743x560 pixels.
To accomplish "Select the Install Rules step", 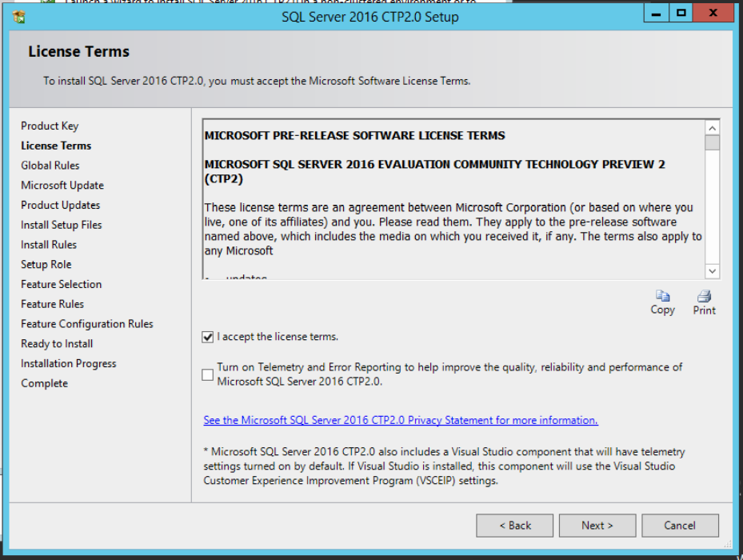I will (x=49, y=245).
